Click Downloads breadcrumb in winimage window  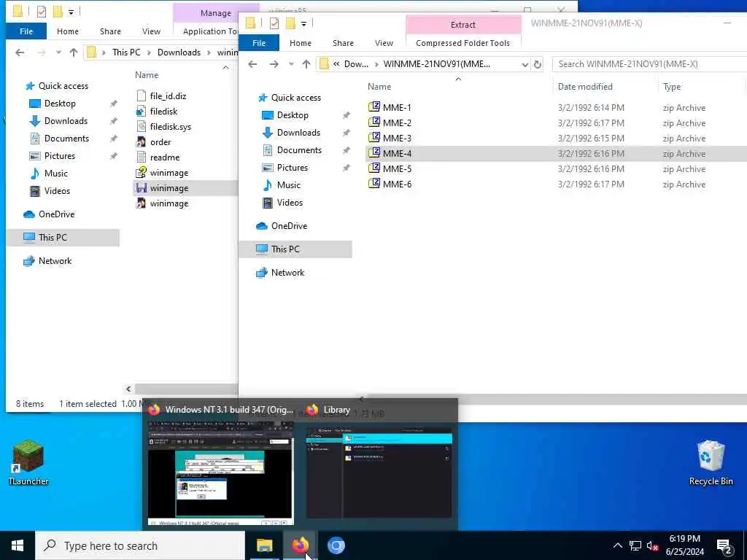[x=179, y=52]
